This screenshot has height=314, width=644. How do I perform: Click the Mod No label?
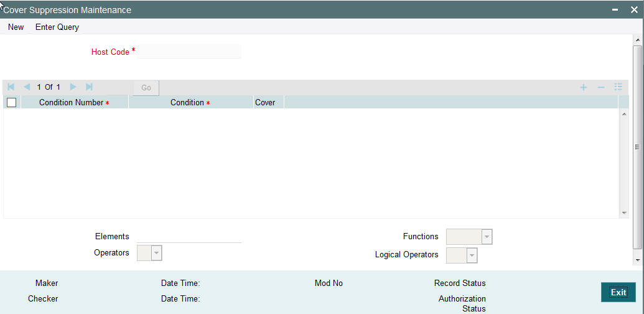(x=329, y=283)
